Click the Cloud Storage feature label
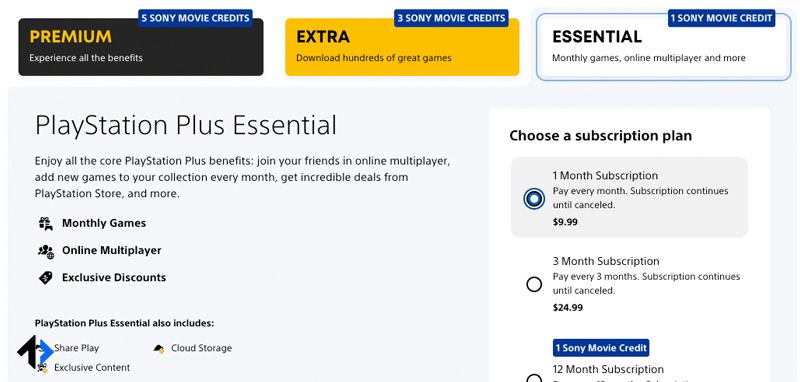 click(201, 348)
